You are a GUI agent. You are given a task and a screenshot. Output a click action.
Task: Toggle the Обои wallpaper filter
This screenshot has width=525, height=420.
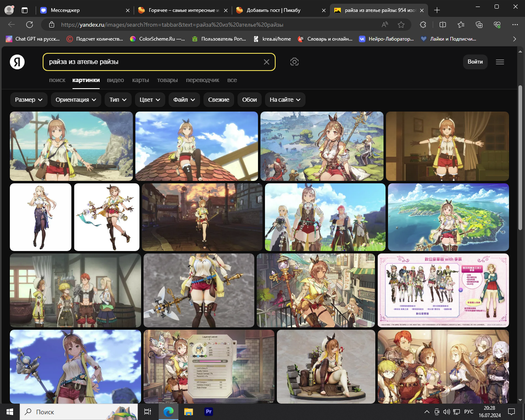[249, 100]
